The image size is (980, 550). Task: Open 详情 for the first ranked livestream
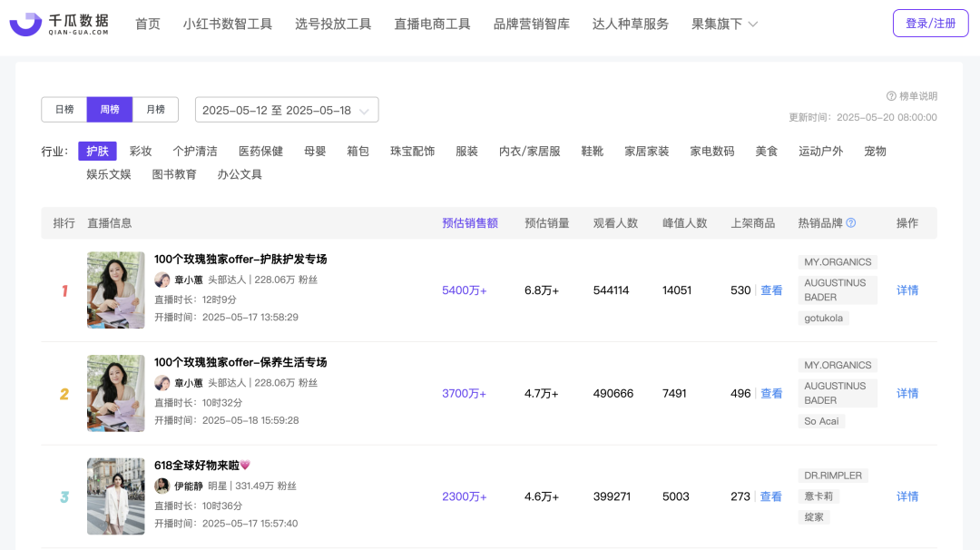907,290
